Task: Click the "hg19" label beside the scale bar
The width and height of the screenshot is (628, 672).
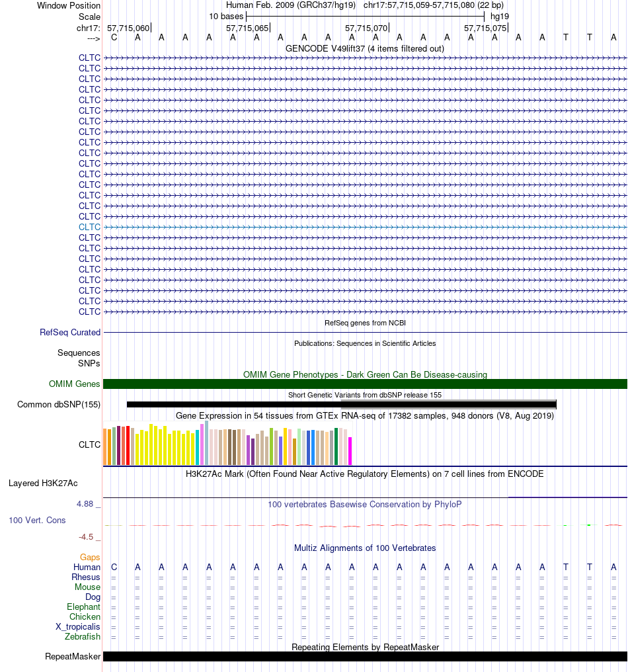Action: coord(500,17)
